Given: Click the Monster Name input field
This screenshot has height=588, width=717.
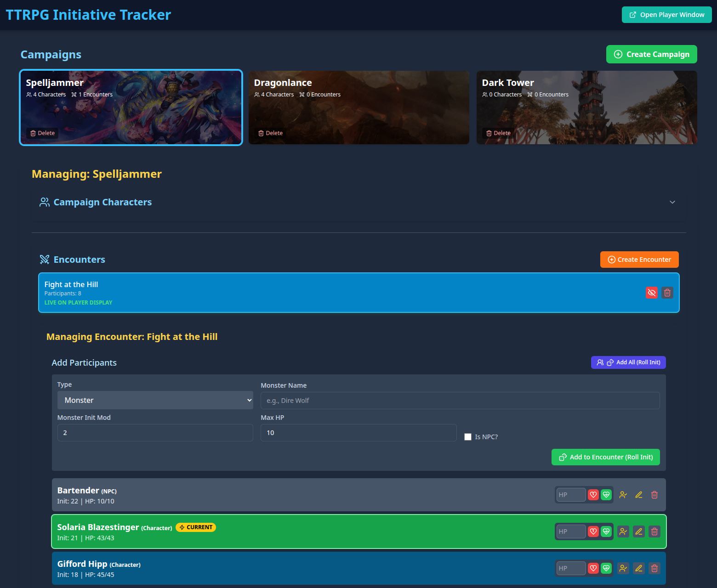Looking at the screenshot, I should click(x=460, y=401).
